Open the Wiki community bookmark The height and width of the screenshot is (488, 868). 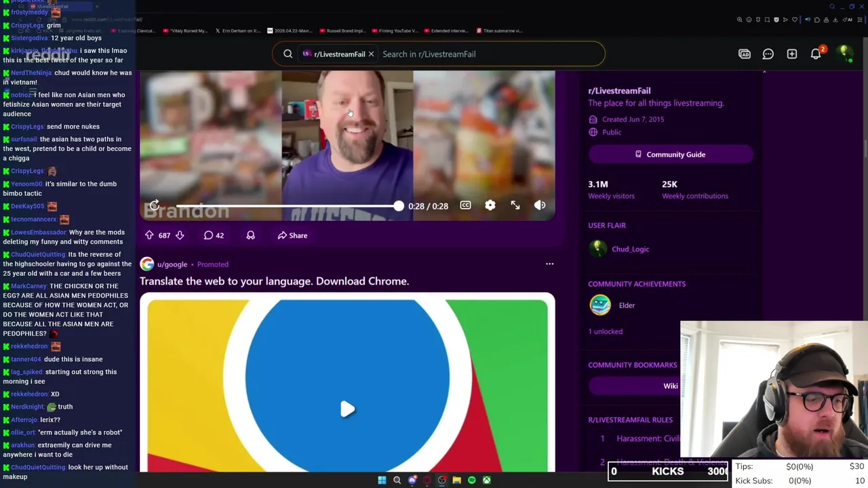(670, 386)
